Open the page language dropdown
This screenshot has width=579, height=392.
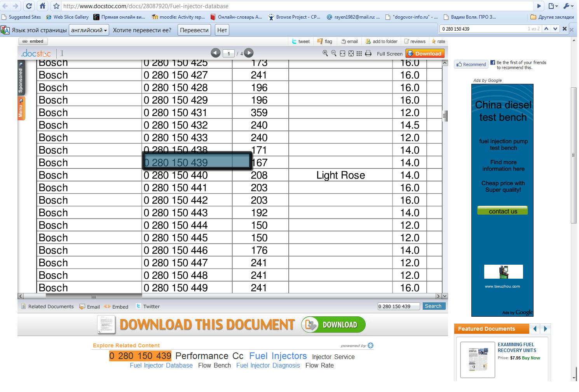coord(89,30)
